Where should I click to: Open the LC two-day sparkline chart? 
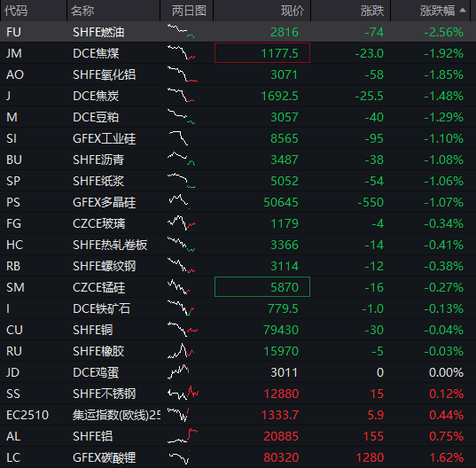point(179,457)
